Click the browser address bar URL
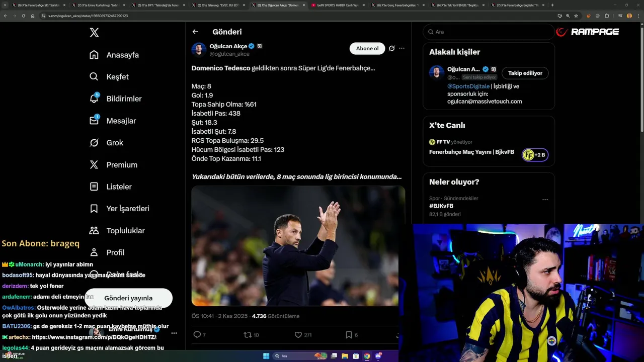Screen dimensions: 644x362 click(88, 16)
